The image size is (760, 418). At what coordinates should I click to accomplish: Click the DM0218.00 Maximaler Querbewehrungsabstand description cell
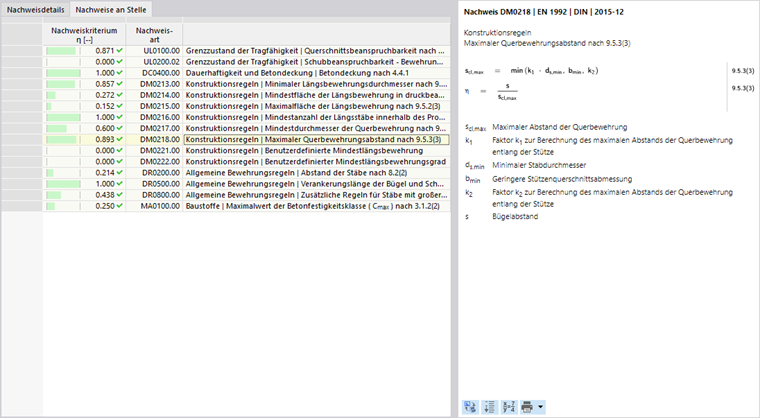point(317,140)
